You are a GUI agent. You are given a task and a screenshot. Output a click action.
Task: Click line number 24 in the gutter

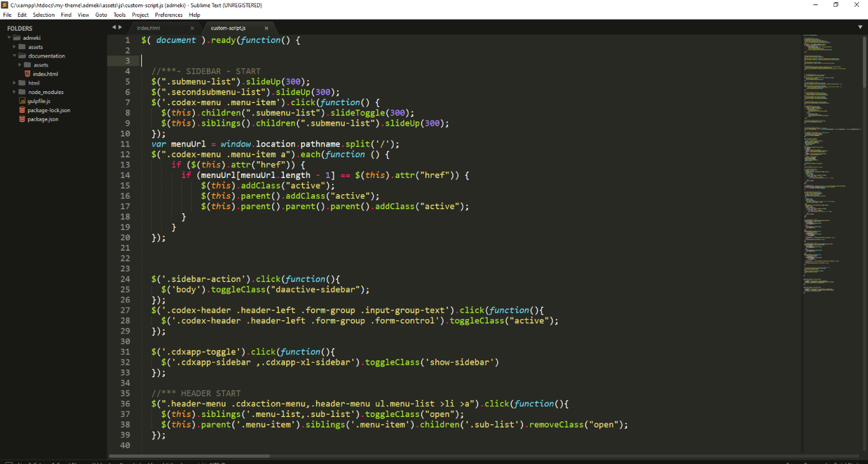(x=125, y=279)
